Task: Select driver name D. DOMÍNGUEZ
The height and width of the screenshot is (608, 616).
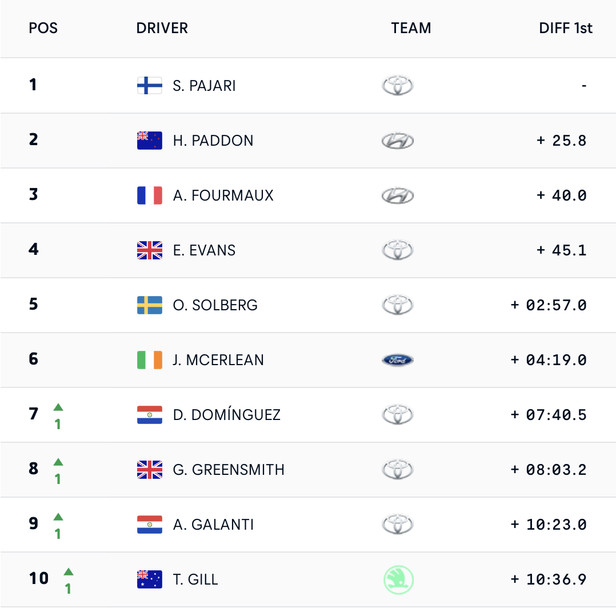Action: (x=227, y=414)
